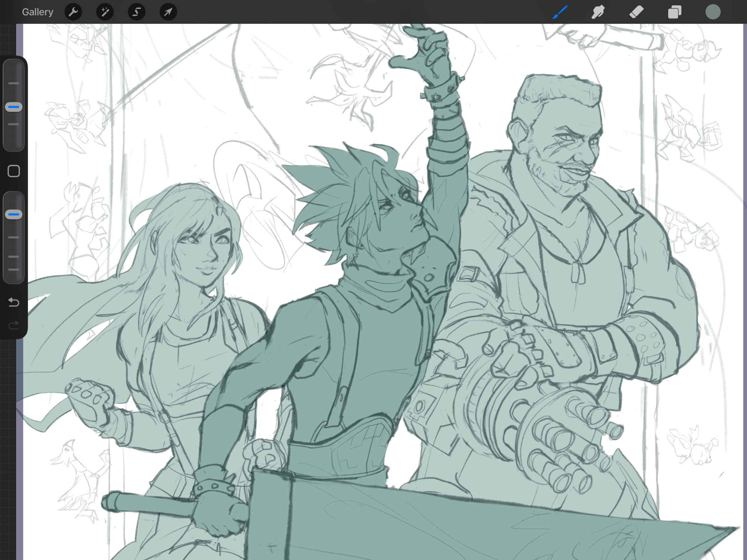
Task: Tap the Undo arrow in sidebar
Action: 14,302
